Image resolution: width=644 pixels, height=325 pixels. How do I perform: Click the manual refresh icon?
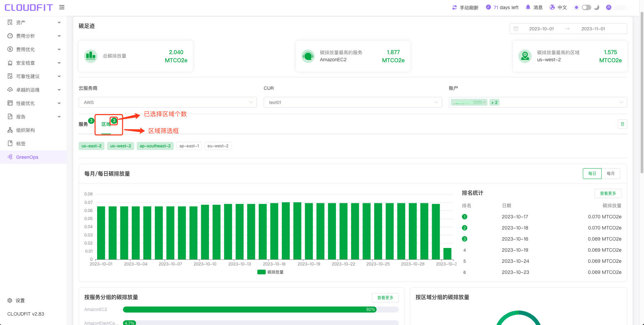coord(455,7)
